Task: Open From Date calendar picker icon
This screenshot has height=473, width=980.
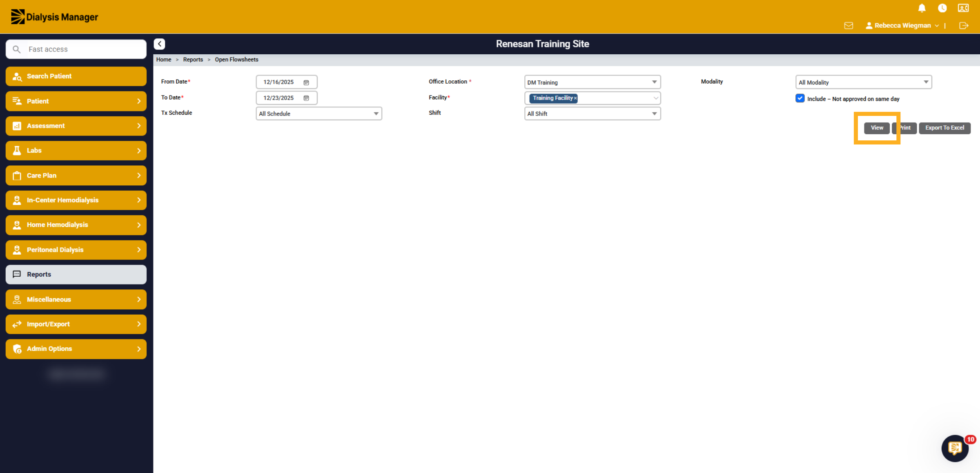Action: pyautogui.click(x=306, y=82)
